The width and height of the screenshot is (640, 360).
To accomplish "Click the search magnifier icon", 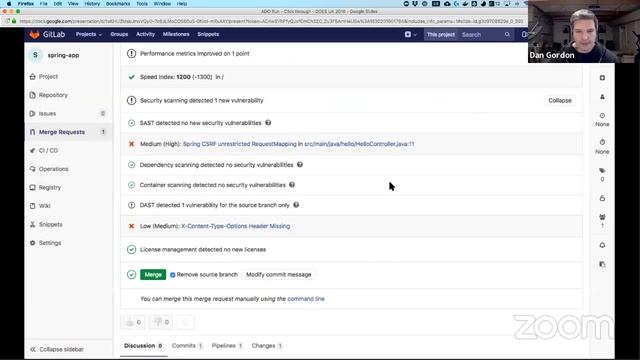I will [507, 35].
